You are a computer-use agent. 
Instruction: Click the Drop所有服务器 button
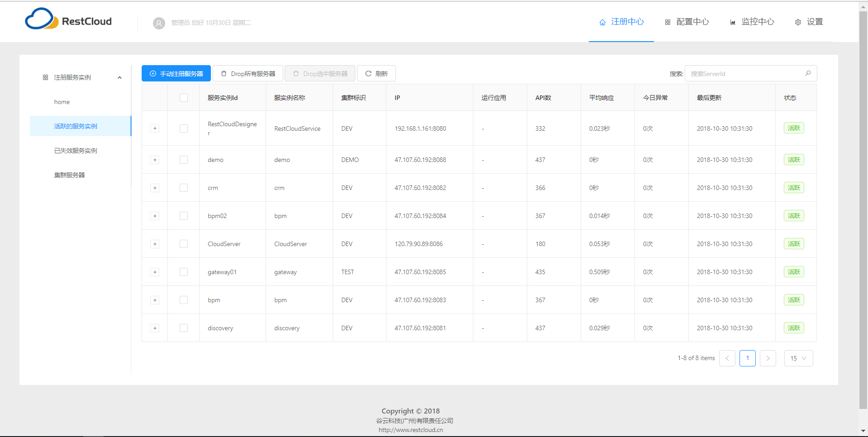click(248, 73)
